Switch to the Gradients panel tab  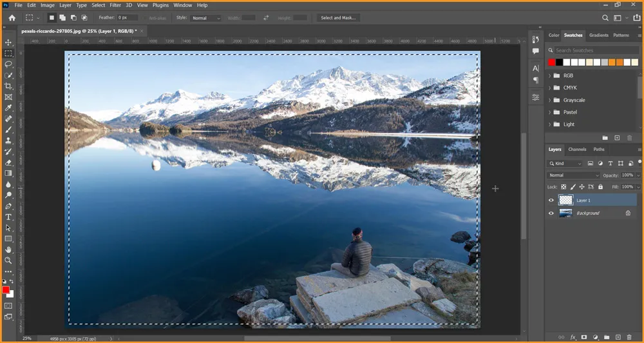(x=598, y=35)
